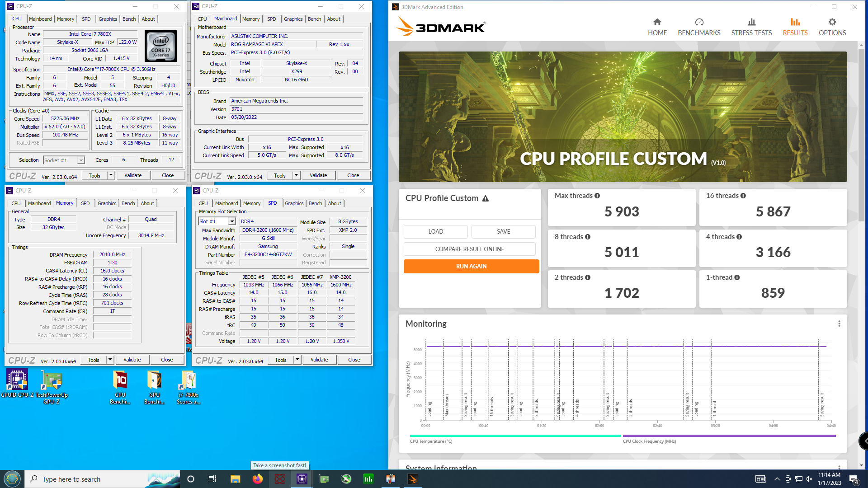This screenshot has width=868, height=488.
Task: Click the part number F4-3200C14-8GTZKW
Action: click(x=268, y=254)
